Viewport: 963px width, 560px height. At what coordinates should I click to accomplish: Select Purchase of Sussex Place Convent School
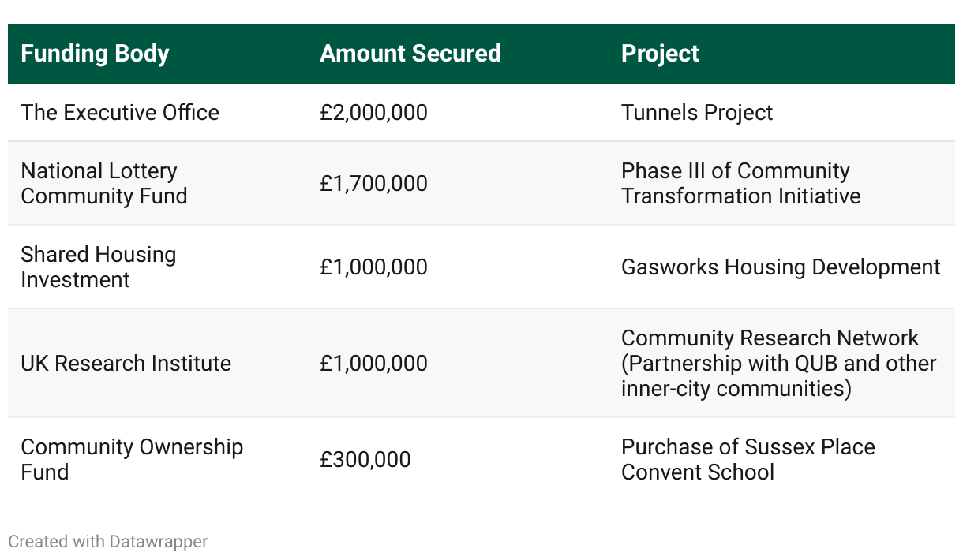pyautogui.click(x=748, y=460)
